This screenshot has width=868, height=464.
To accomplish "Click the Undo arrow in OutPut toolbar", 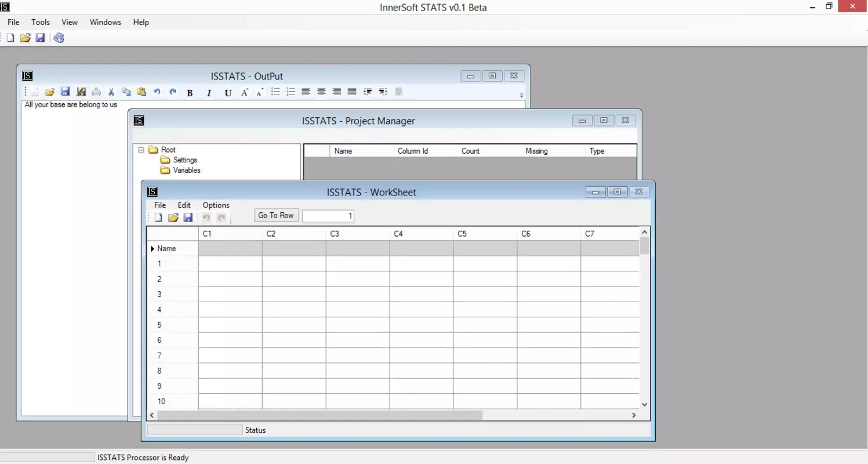I will click(157, 92).
